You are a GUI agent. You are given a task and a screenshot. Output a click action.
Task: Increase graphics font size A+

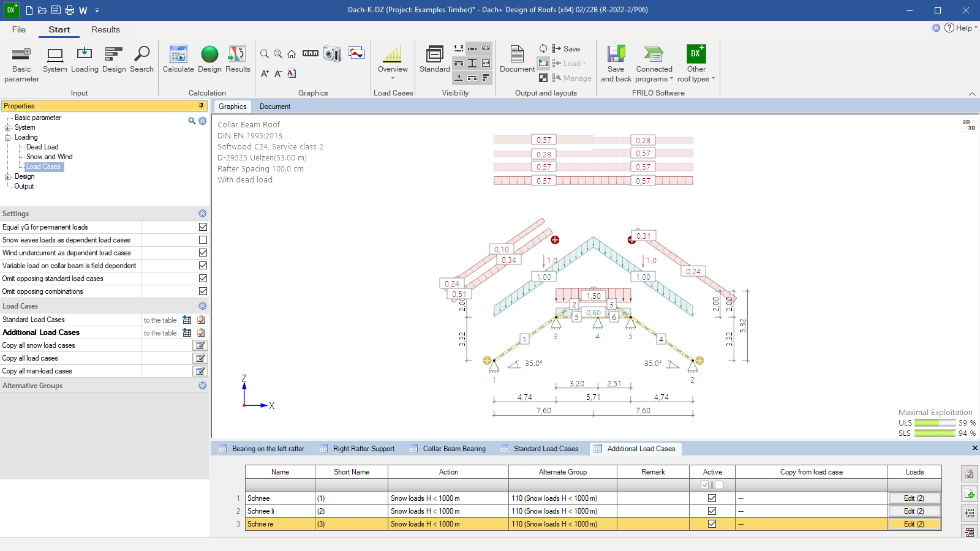265,73
